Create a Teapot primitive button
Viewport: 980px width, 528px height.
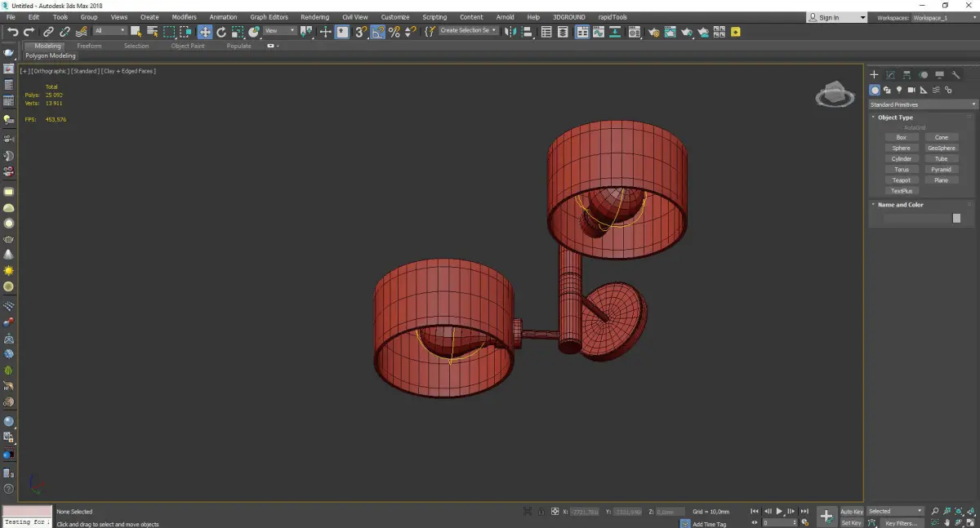tap(901, 180)
